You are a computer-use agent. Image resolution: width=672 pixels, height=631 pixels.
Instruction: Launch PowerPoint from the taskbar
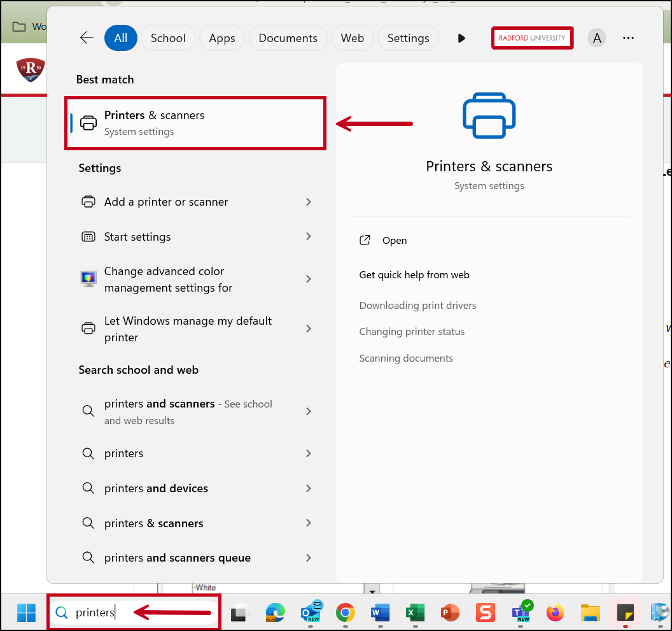[450, 613]
